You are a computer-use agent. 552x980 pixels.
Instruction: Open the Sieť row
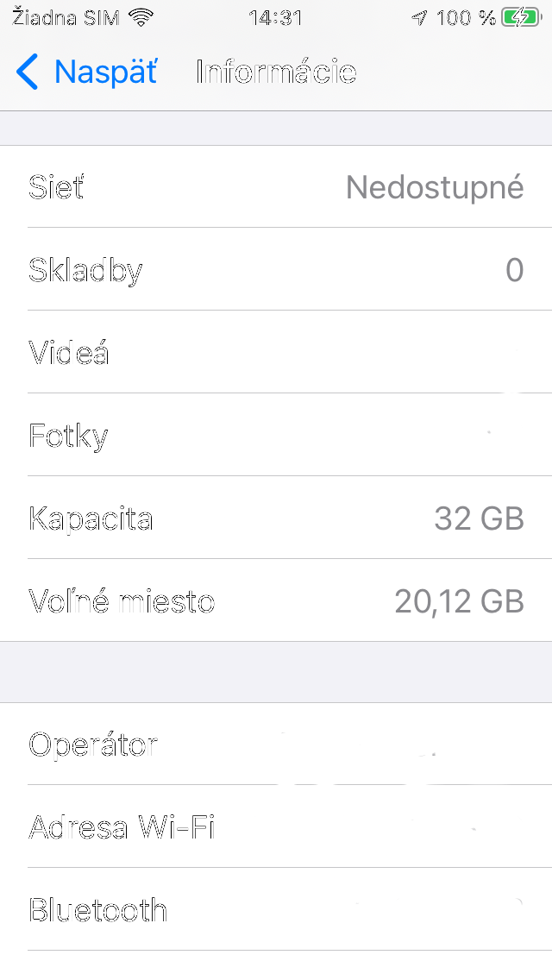point(276,187)
